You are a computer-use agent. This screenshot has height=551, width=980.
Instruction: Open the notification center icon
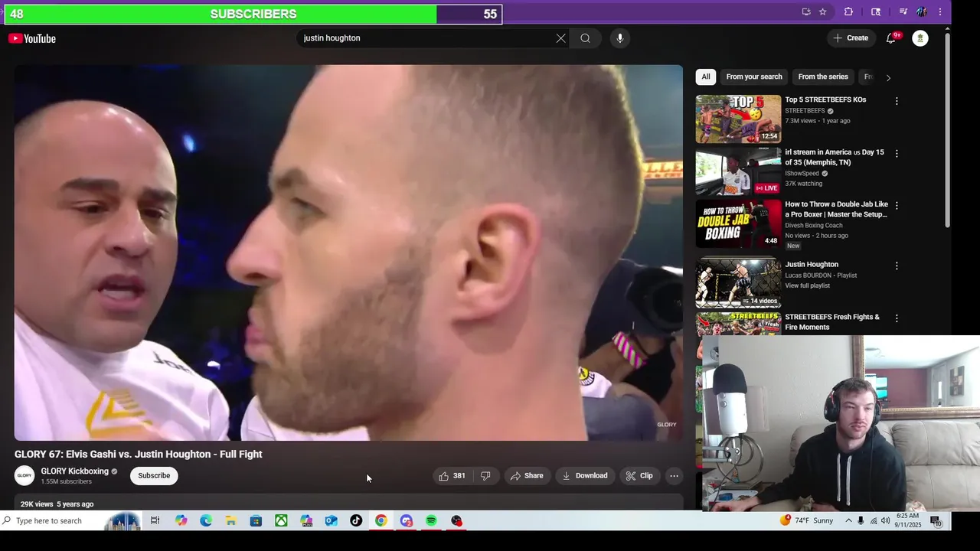point(936,521)
